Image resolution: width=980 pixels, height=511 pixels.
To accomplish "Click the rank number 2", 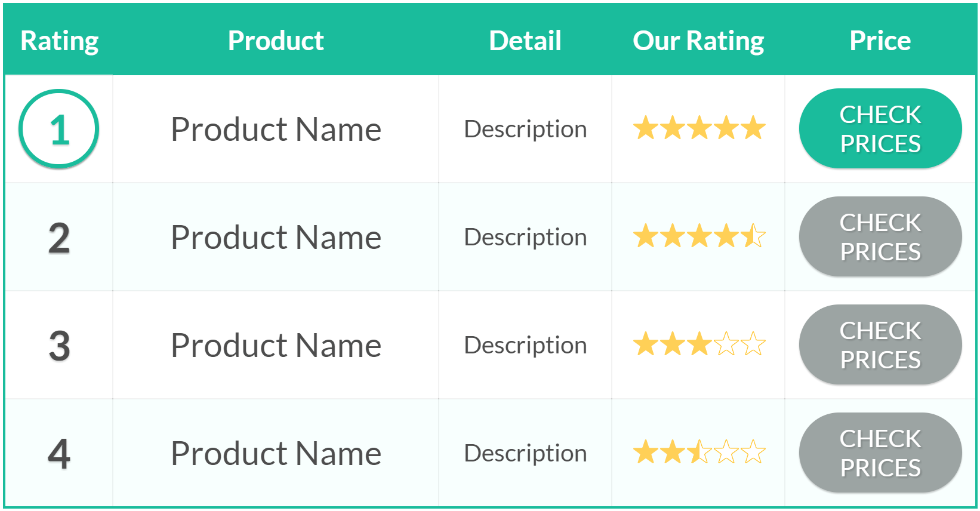I will 59,238.
